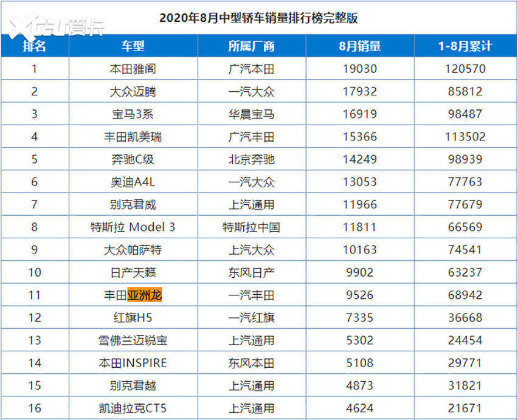Select the 日产天籁 cell
This screenshot has width=518, height=420.
click(133, 272)
